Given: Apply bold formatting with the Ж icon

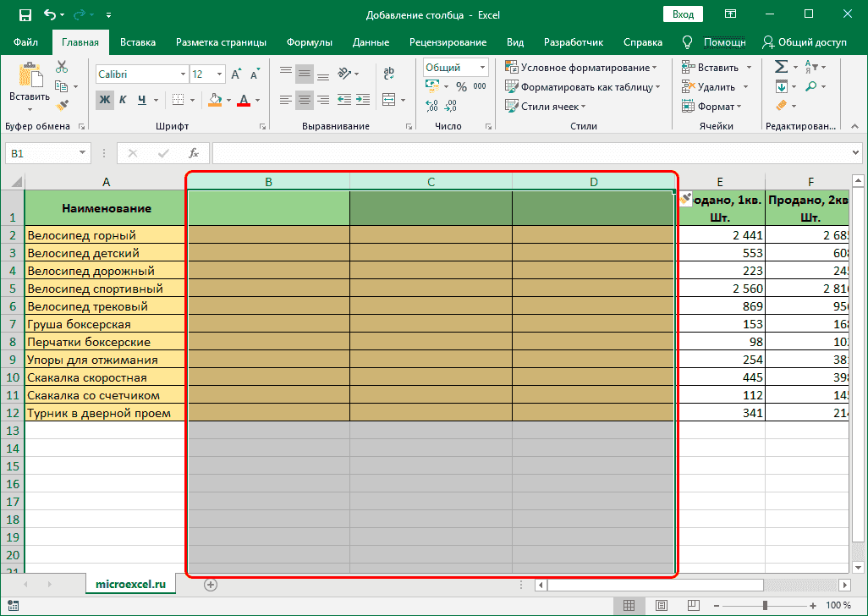Looking at the screenshot, I should click(104, 100).
